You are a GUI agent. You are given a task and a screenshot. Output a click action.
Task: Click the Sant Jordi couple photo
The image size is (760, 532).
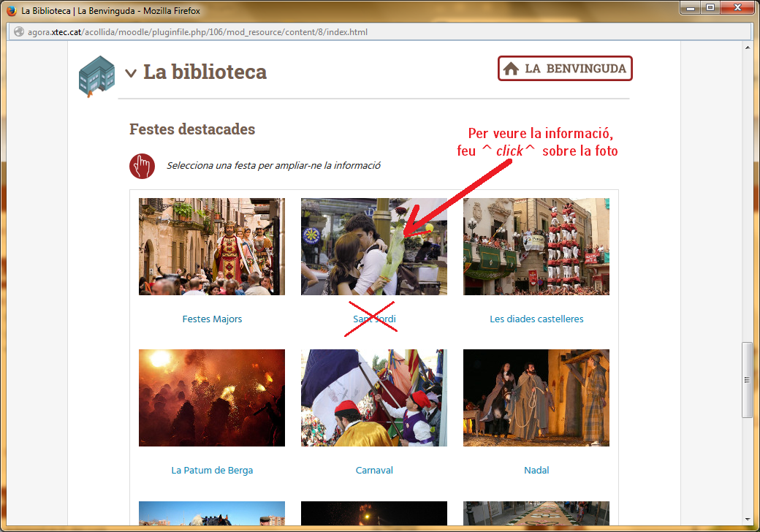pos(374,246)
